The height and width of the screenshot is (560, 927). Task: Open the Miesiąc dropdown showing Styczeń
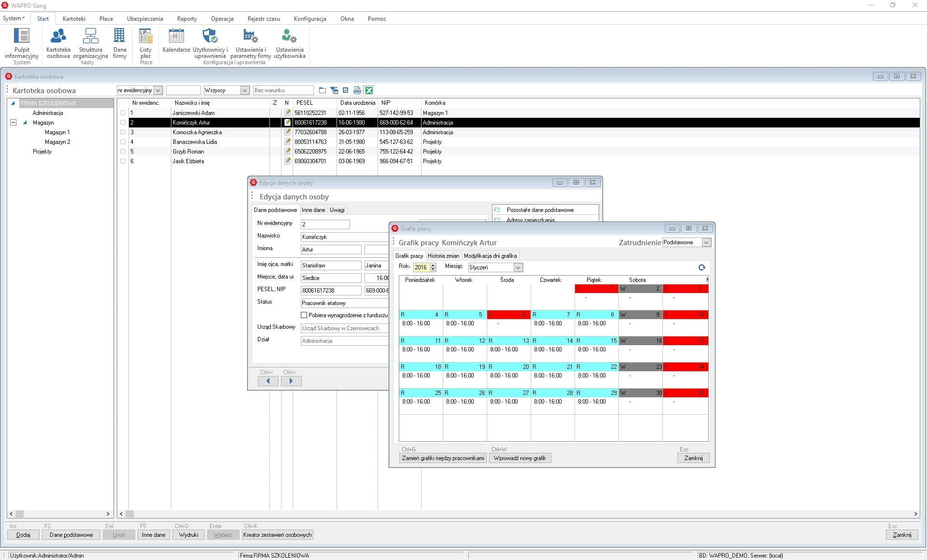click(x=518, y=267)
